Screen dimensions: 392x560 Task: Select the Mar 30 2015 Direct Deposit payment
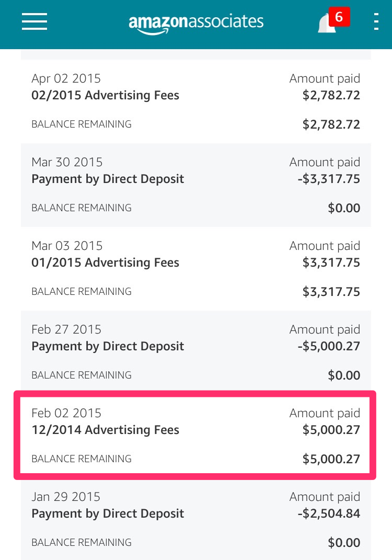tap(196, 185)
